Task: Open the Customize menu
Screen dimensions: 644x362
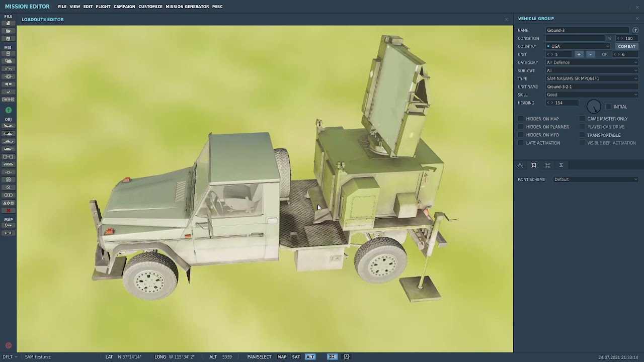Action: click(150, 7)
